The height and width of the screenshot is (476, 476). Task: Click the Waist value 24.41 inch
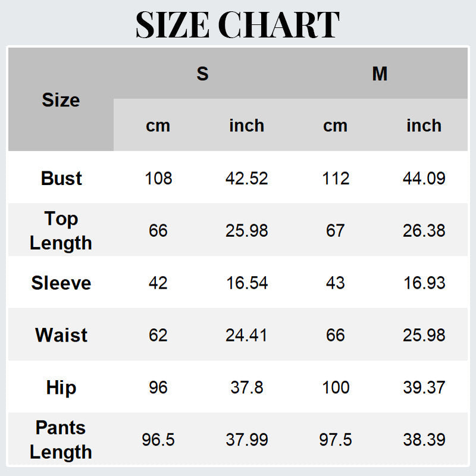point(246,335)
